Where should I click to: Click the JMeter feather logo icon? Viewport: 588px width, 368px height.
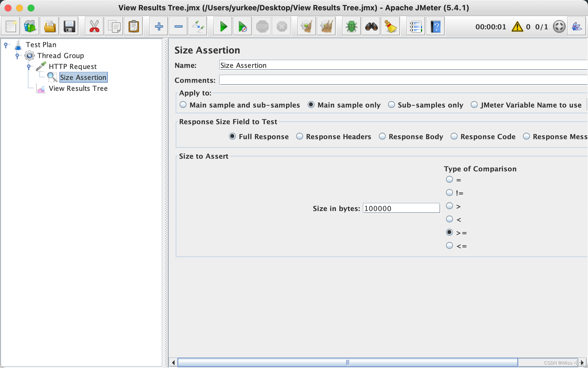coord(577,26)
